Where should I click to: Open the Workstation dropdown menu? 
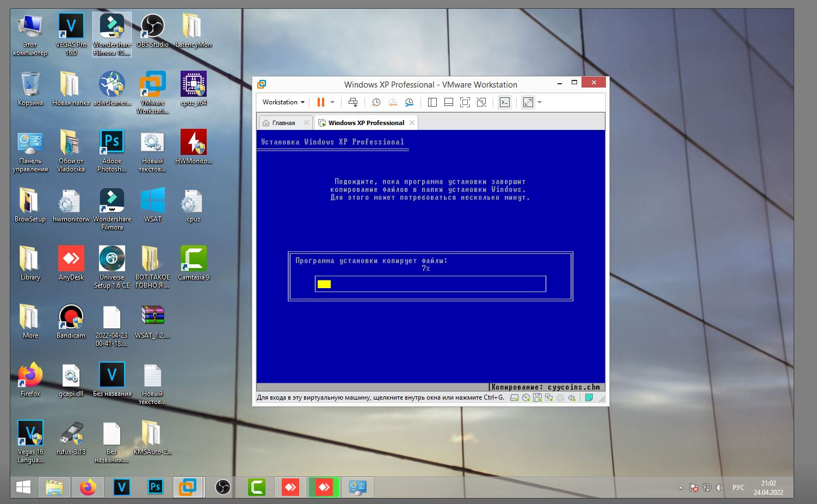[283, 102]
